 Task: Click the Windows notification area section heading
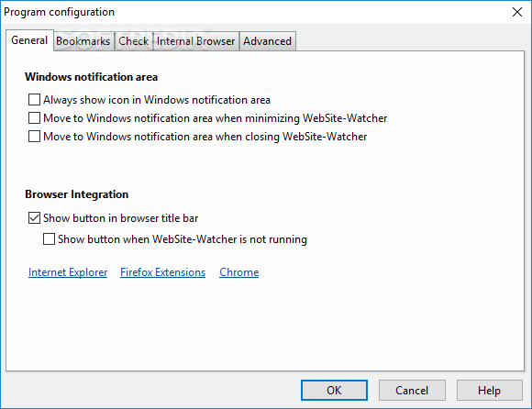[x=92, y=77]
